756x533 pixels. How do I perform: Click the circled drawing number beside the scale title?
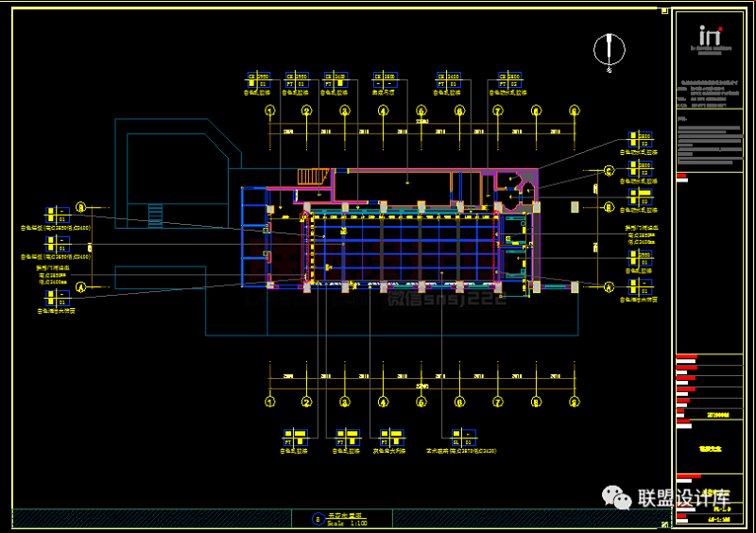tap(318, 518)
